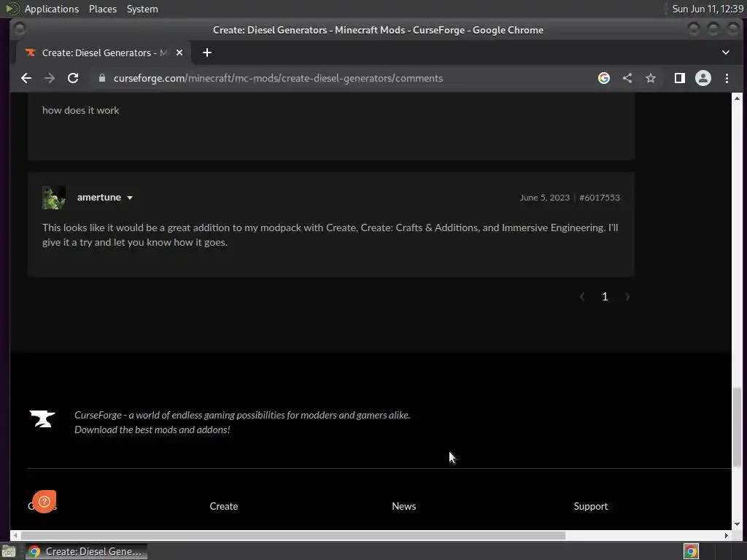Viewport: 747px width, 560px height.
Task: Open the Applications menu
Action: click(x=52, y=9)
